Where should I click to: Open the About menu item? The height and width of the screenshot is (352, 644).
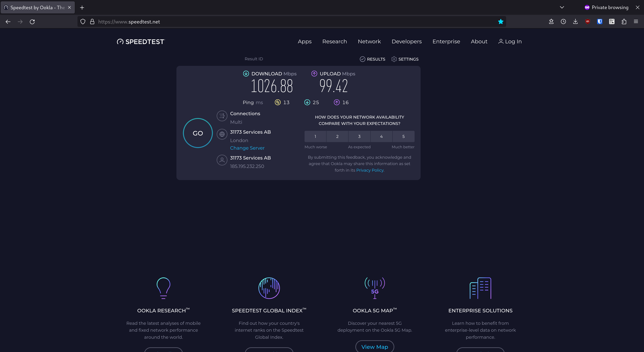click(x=479, y=41)
